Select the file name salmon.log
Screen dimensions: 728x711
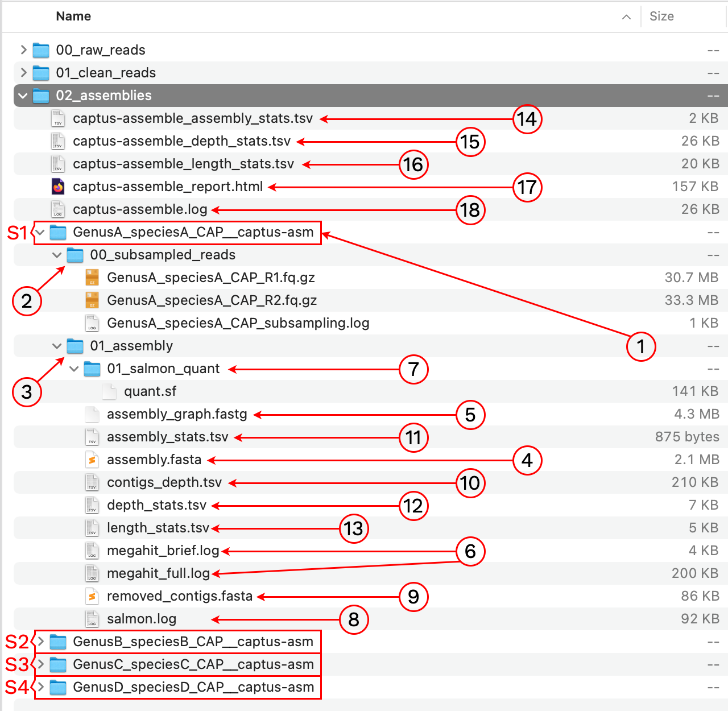click(142, 619)
